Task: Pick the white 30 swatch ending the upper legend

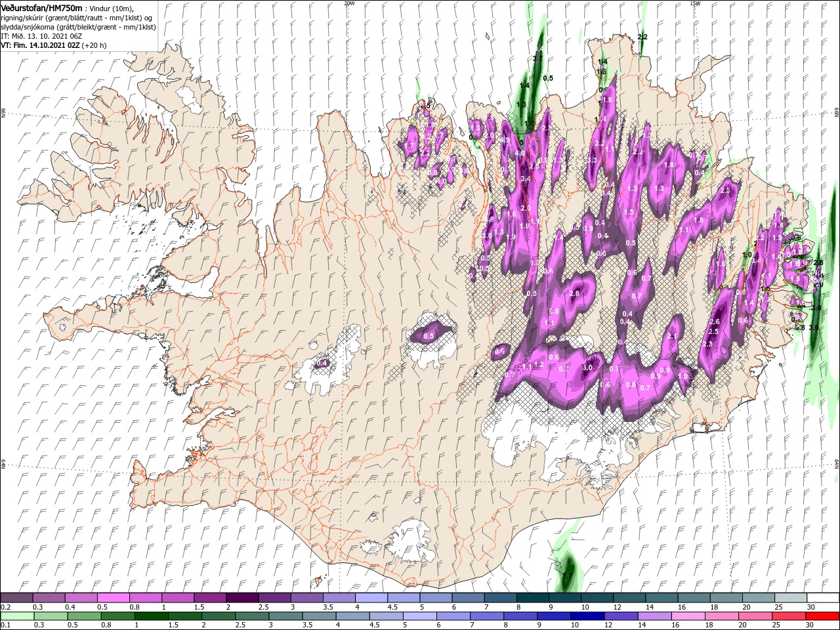Action: [823, 598]
